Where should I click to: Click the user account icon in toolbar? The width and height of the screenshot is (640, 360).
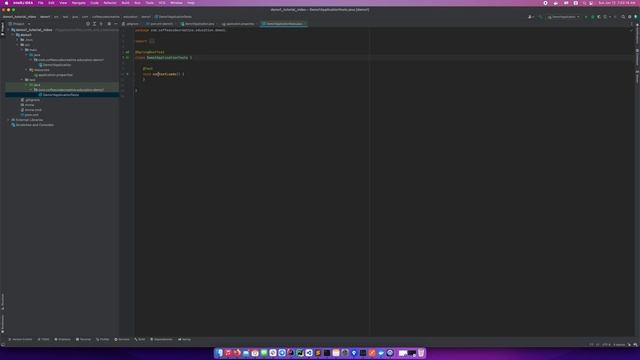click(531, 17)
